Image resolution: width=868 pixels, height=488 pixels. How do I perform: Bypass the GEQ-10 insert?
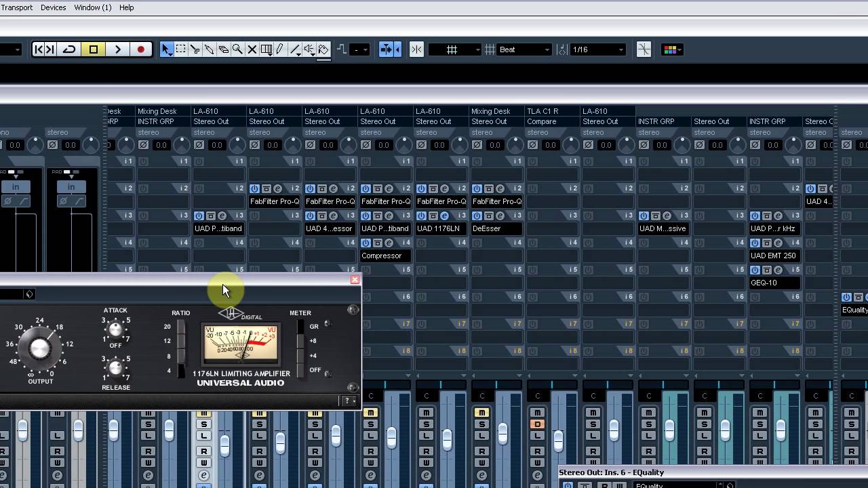[x=755, y=270]
